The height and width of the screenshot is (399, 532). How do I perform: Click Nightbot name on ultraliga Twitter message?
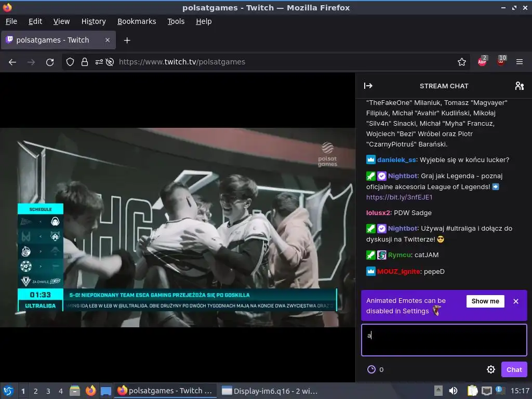(x=403, y=229)
